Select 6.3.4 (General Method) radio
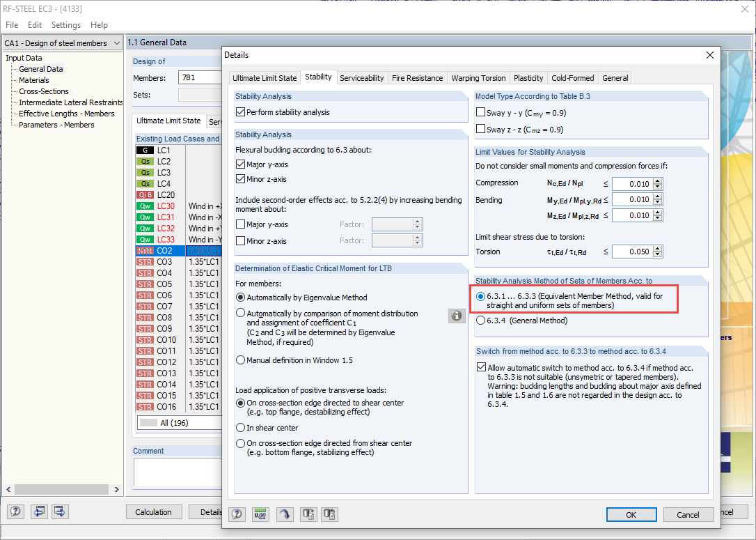Viewport: 756px width, 540px height. tap(481, 321)
